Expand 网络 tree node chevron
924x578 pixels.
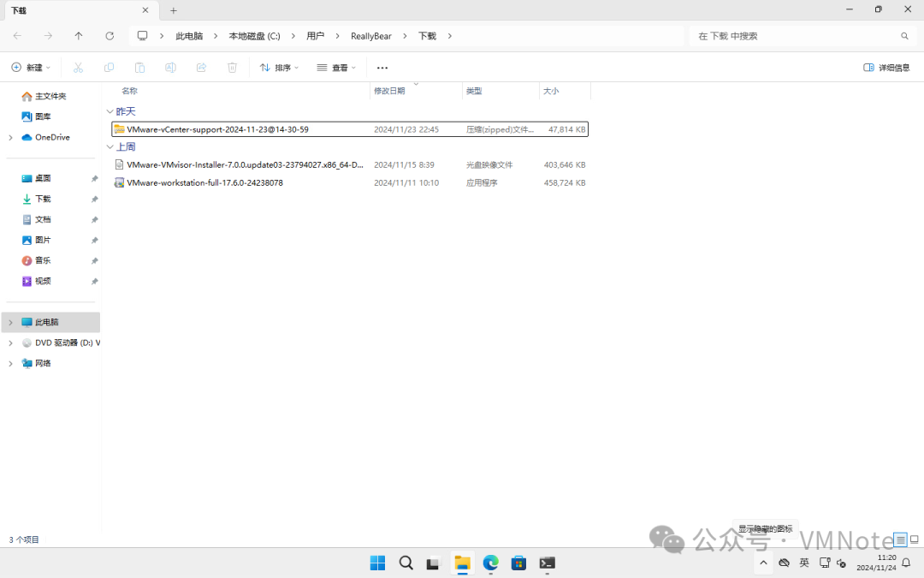coord(10,364)
